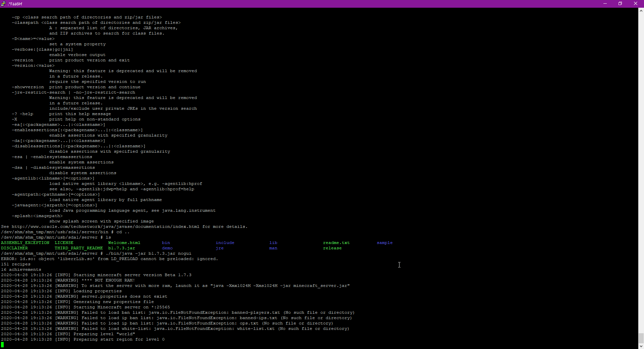
Task: Click the demo directory name
Action: click(x=167, y=248)
